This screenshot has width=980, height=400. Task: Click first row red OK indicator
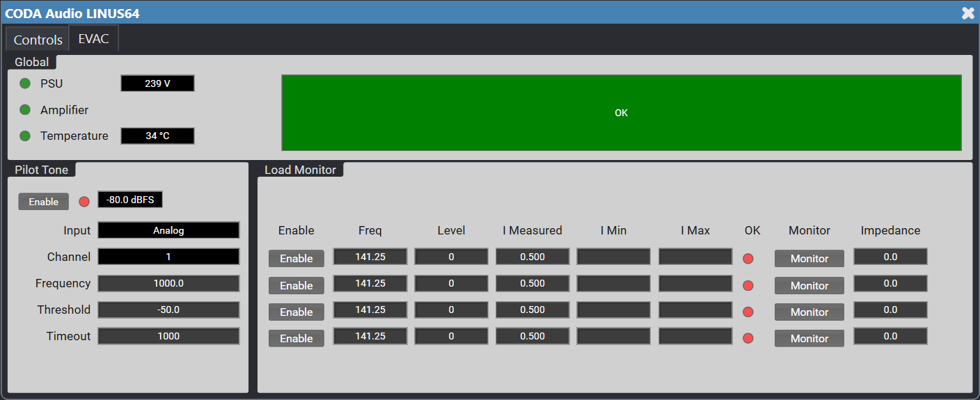(x=748, y=258)
